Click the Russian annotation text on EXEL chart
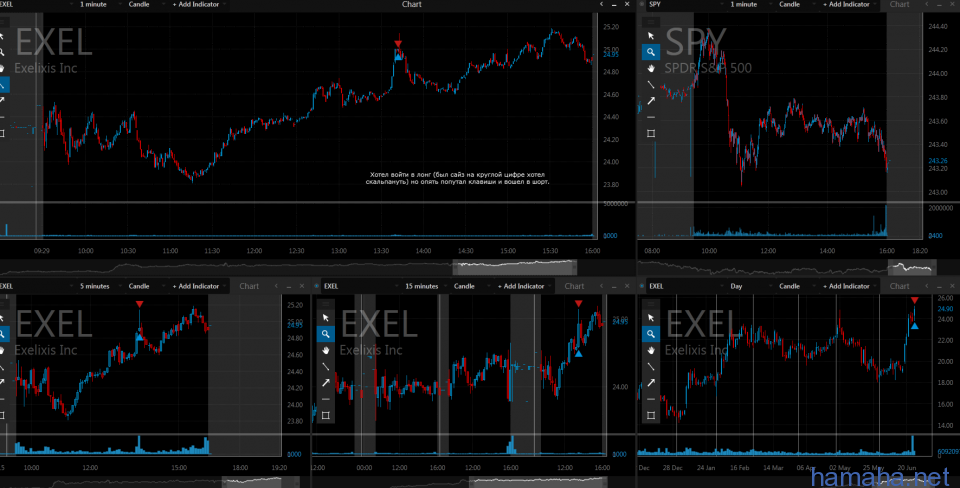This screenshot has height=488, width=960. coord(457,178)
